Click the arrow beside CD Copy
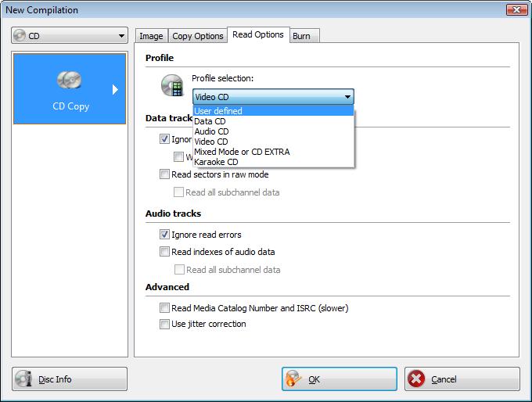The height and width of the screenshot is (402, 532). tap(115, 90)
